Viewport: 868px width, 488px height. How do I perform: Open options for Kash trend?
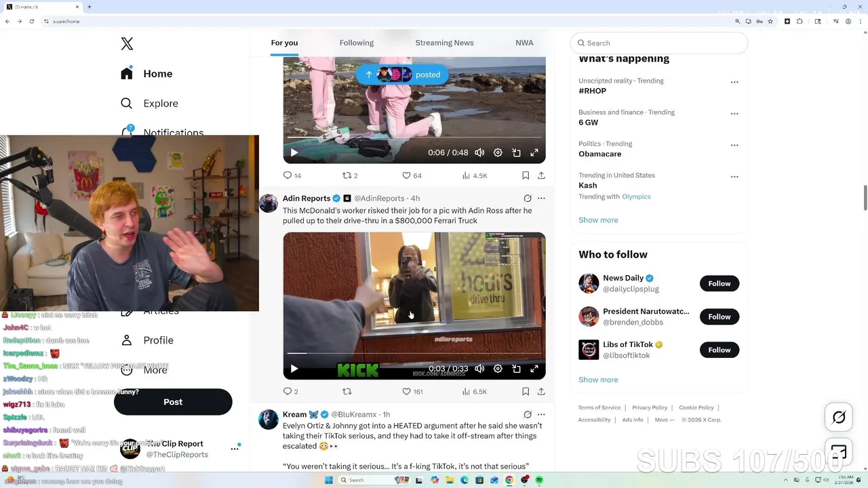coord(734,177)
